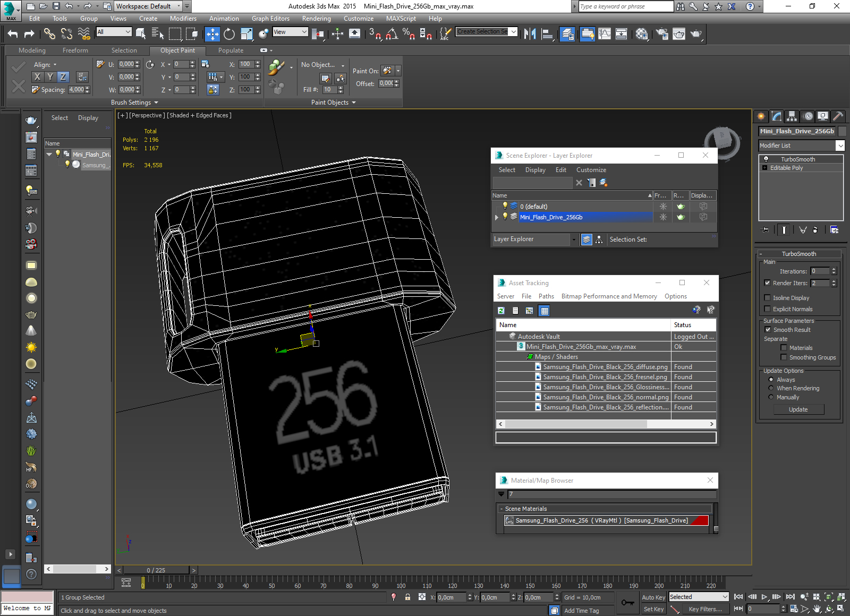Toggle Render Iters checkbox

tap(767, 283)
